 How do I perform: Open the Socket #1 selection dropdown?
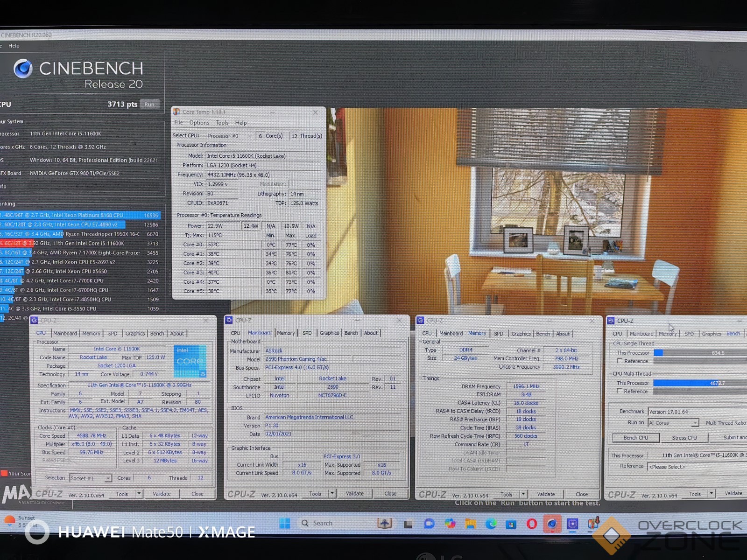[x=91, y=478]
